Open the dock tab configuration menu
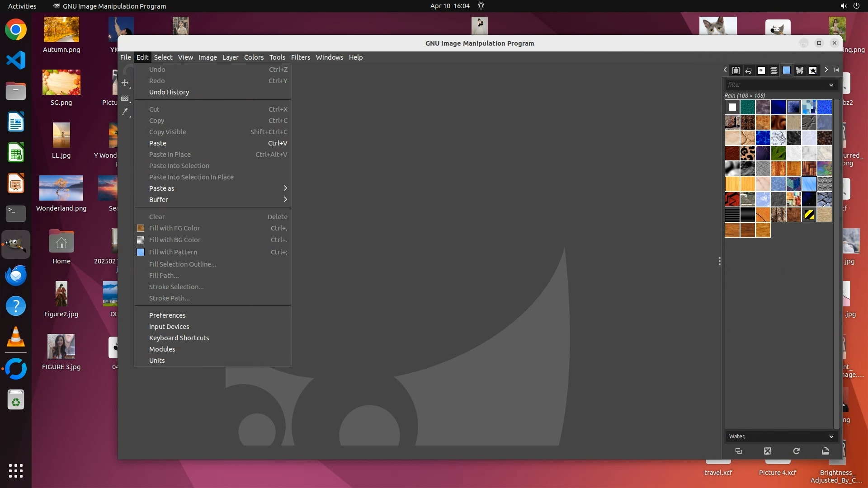The width and height of the screenshot is (868, 488). coord(836,70)
